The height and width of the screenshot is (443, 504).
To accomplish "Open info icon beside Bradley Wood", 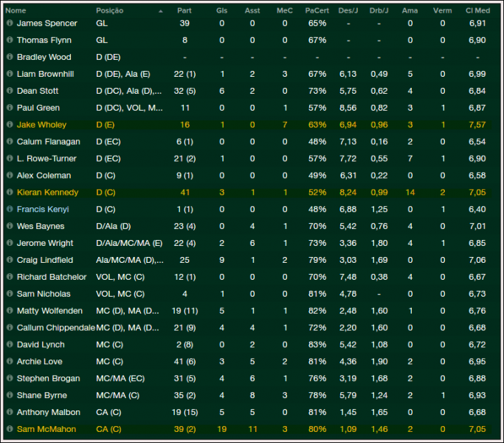I will [10, 57].
